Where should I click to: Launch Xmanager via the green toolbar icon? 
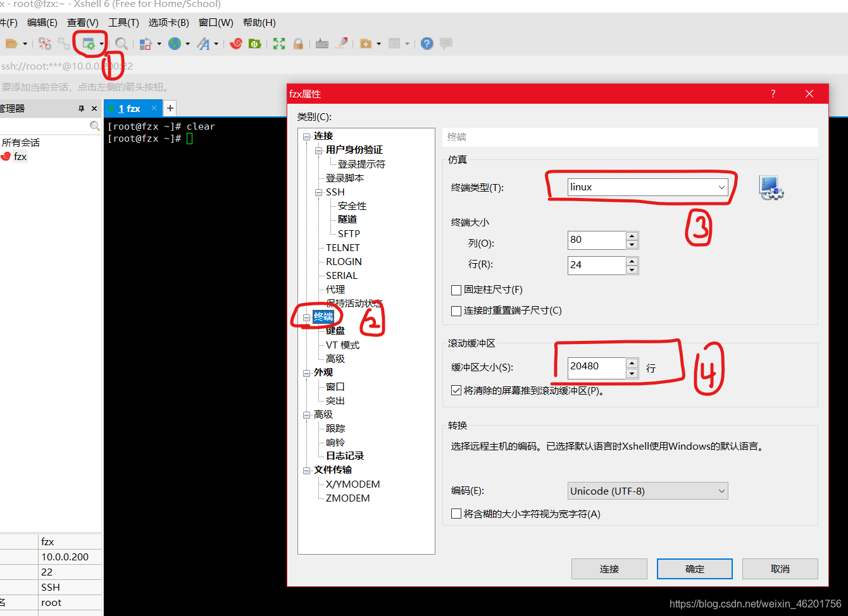[x=255, y=44]
